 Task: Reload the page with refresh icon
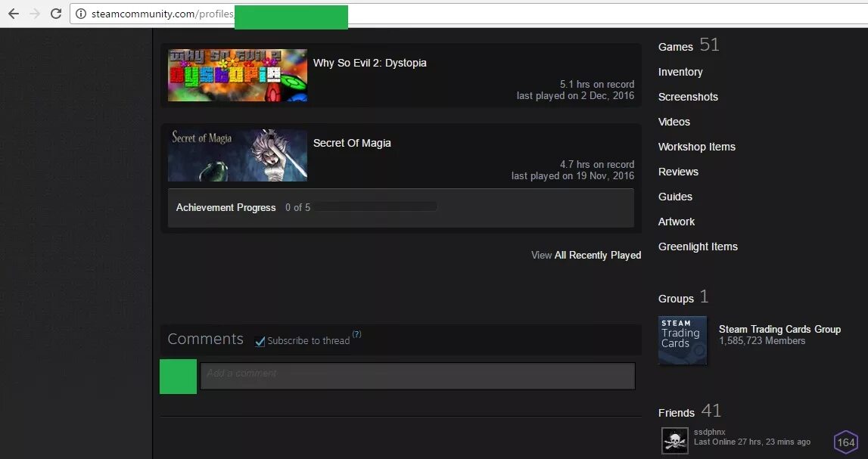tap(56, 14)
